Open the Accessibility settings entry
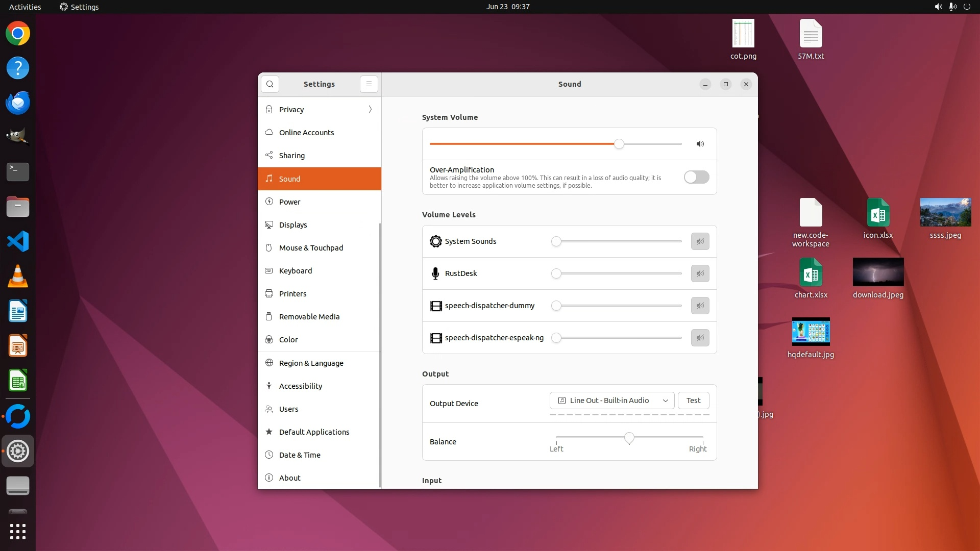 [300, 386]
